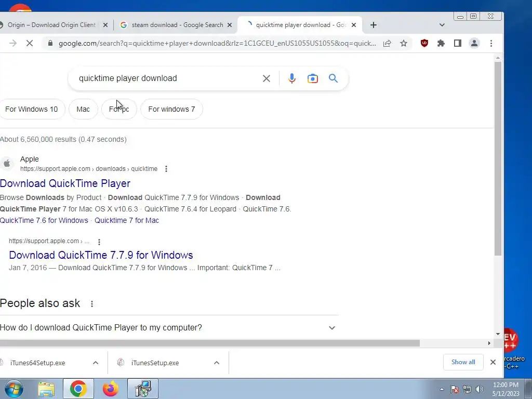The height and width of the screenshot is (399, 532).
Task: Dismiss the downloads bar with X
Action: (493, 362)
